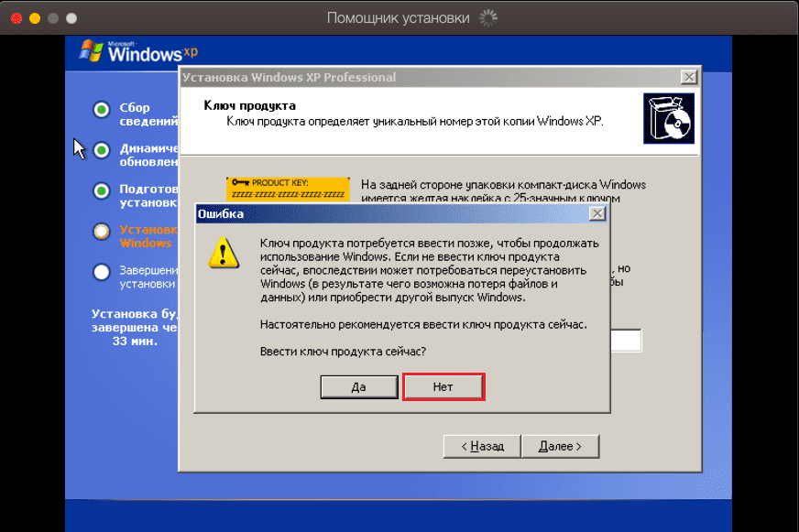This screenshot has height=532, width=799.
Task: Click the yellow PRODUCT KEY sticker image
Action: point(288,189)
